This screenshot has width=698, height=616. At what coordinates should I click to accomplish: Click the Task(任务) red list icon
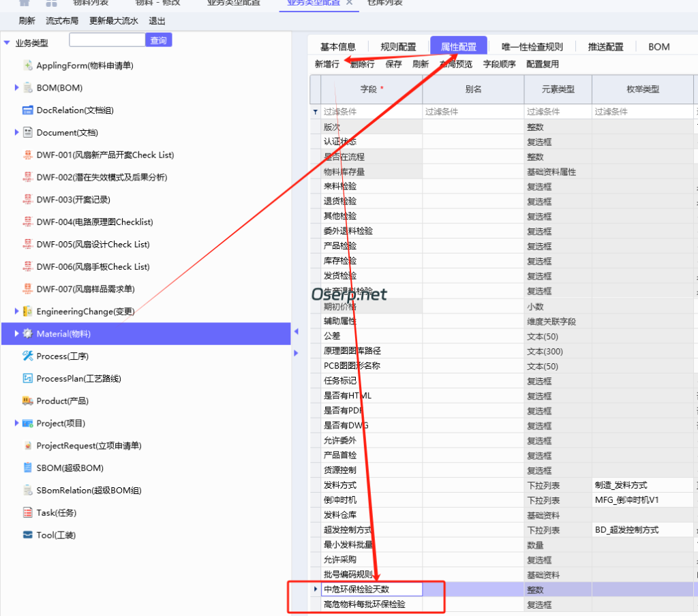coord(27,512)
